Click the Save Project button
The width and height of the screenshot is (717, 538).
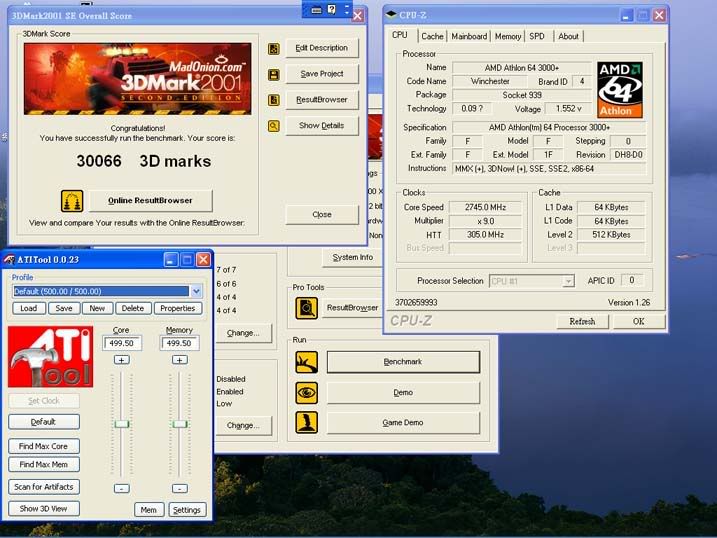pos(322,74)
